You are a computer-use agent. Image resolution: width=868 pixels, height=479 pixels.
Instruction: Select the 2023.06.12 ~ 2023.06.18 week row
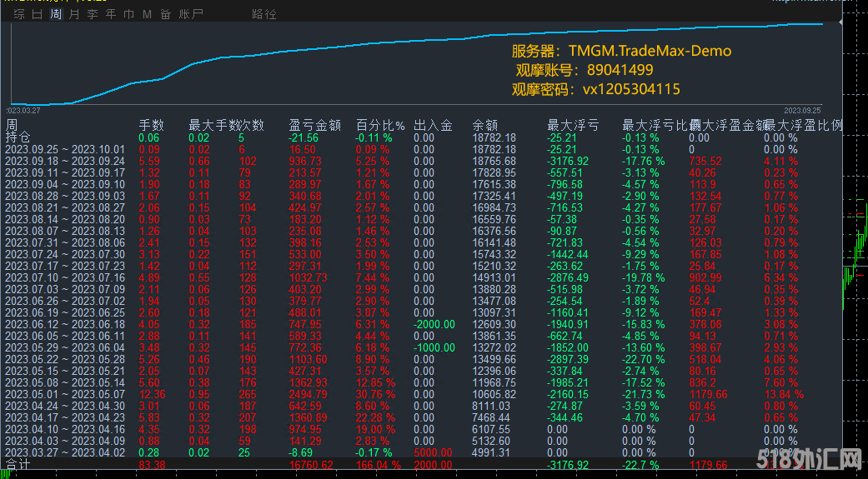point(401,324)
